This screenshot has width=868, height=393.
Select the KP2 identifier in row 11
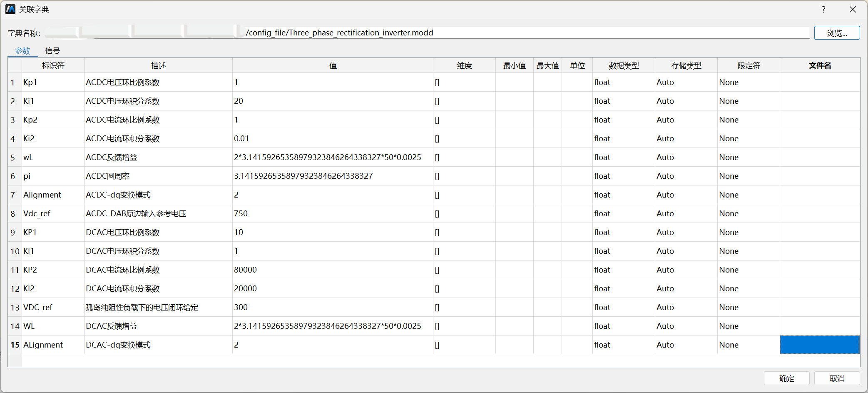pyautogui.click(x=53, y=270)
